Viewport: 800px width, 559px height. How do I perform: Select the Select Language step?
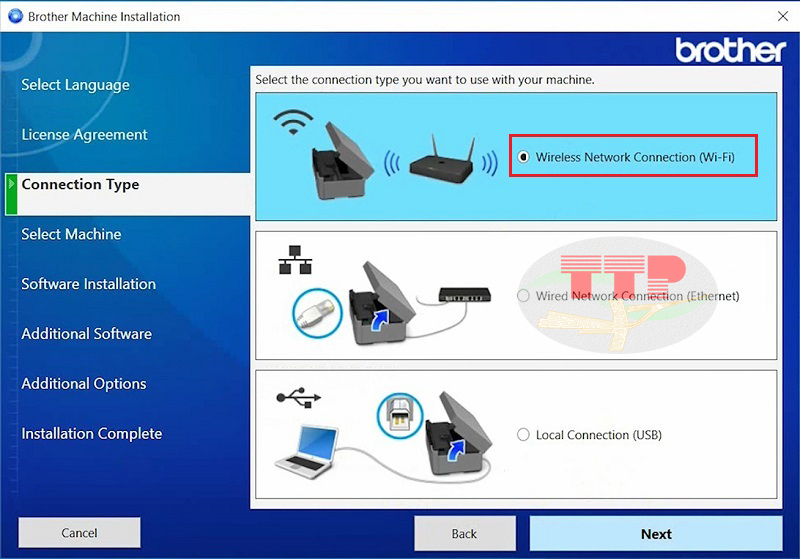76,85
